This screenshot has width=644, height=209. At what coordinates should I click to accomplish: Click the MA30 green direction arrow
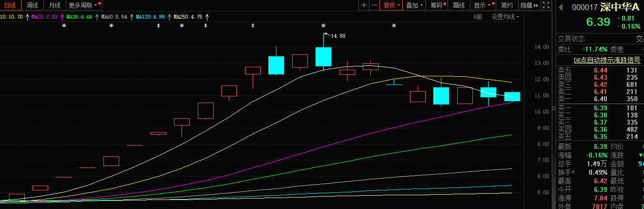(97, 17)
